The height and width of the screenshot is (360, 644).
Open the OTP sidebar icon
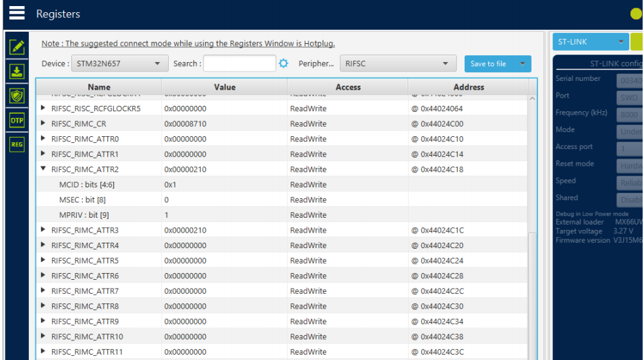tap(17, 120)
